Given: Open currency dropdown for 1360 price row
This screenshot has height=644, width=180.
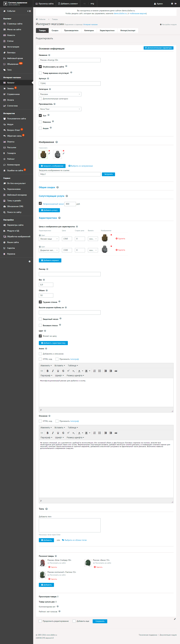Looking at the screenshot, I should pos(93,239).
